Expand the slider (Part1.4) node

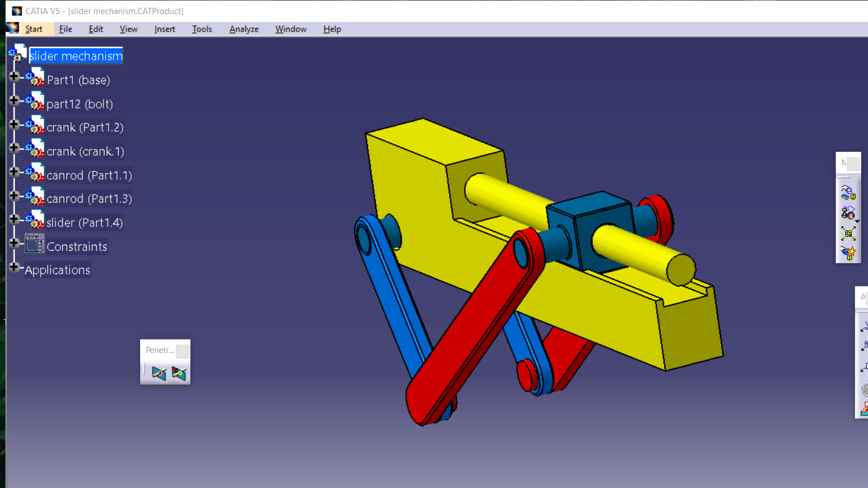point(14,219)
